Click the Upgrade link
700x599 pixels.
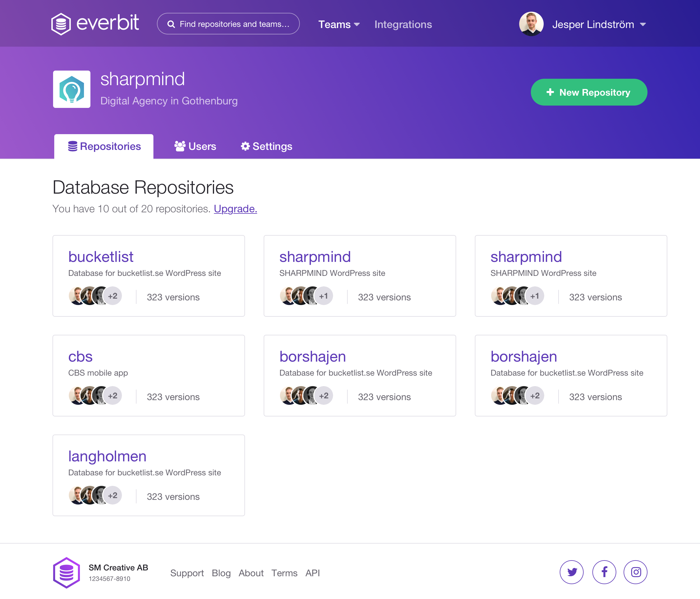click(x=235, y=209)
